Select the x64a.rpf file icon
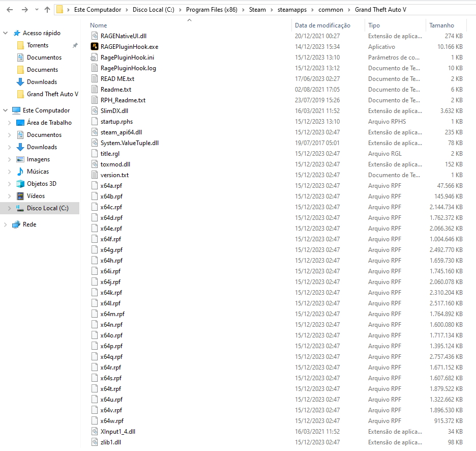476x451 pixels. (95, 185)
